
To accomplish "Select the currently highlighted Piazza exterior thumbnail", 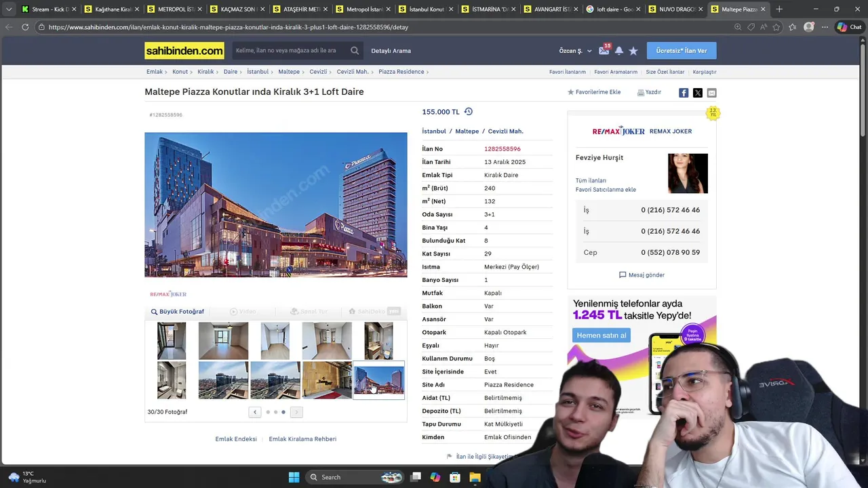I will coord(378,380).
